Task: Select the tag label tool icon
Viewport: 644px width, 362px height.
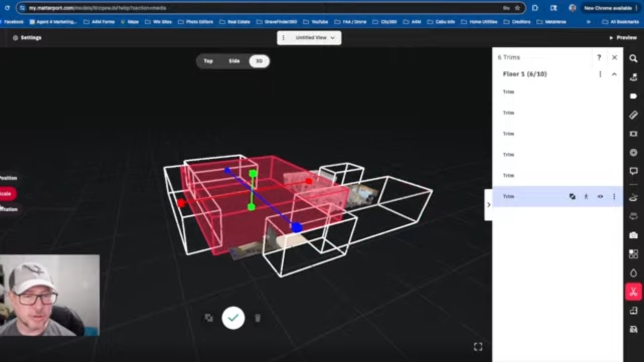Action: (633, 96)
